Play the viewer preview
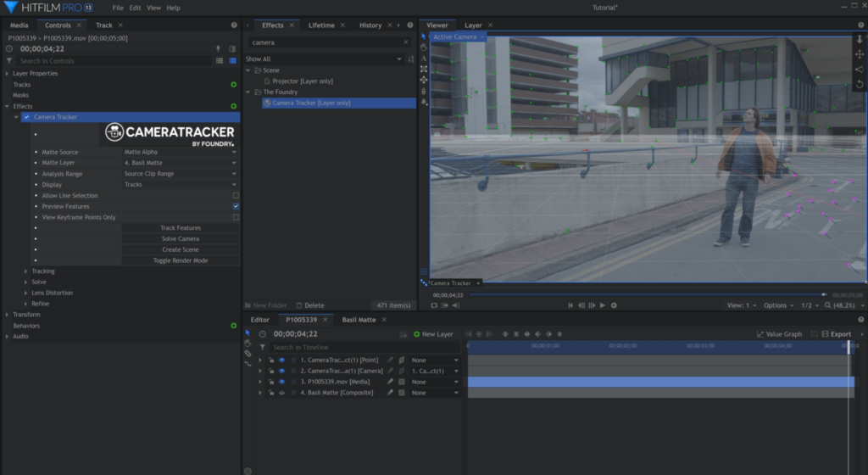Viewport: 868px width, 475px height. pos(603,305)
